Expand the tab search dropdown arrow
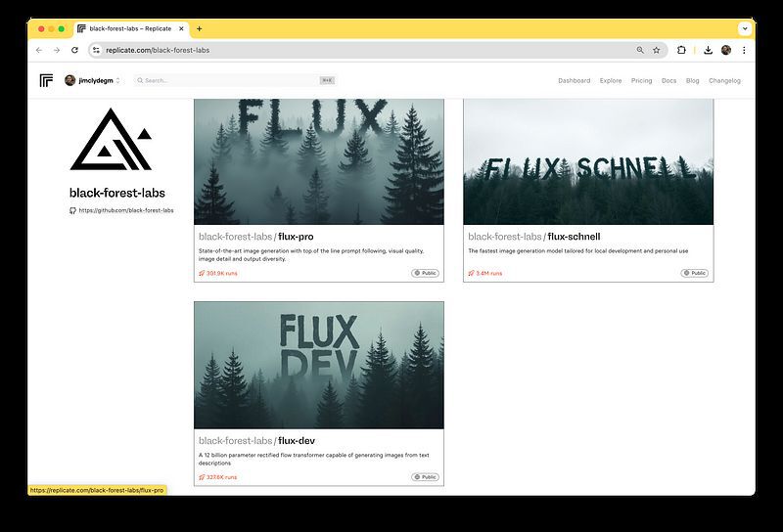The width and height of the screenshot is (783, 532). pos(745,29)
